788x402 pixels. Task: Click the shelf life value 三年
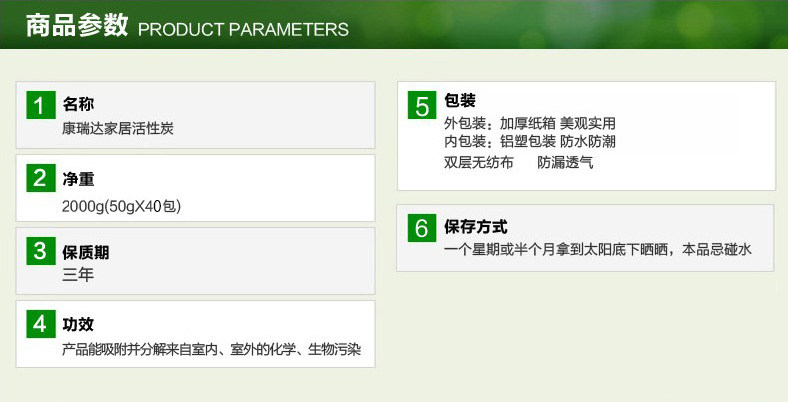78,275
